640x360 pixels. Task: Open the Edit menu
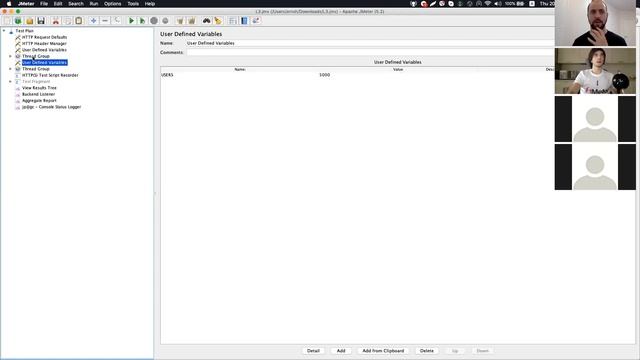(x=58, y=4)
